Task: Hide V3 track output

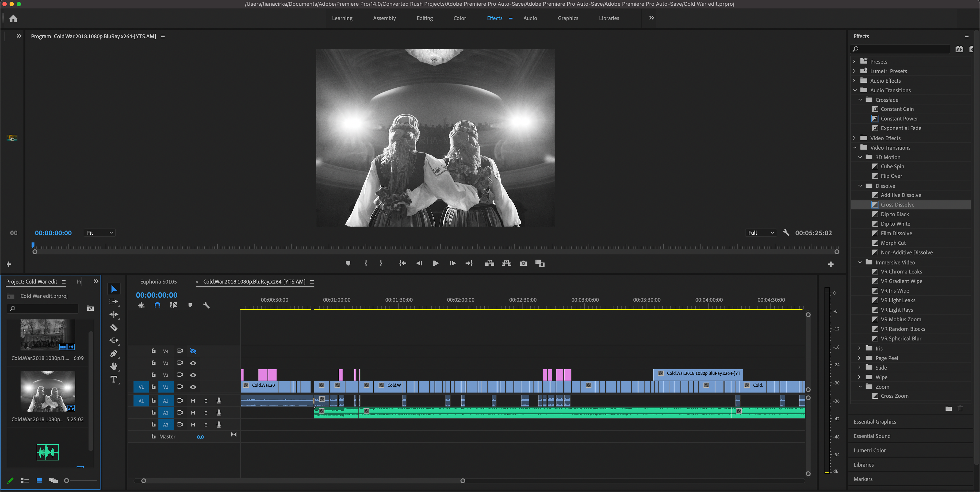Action: [193, 363]
